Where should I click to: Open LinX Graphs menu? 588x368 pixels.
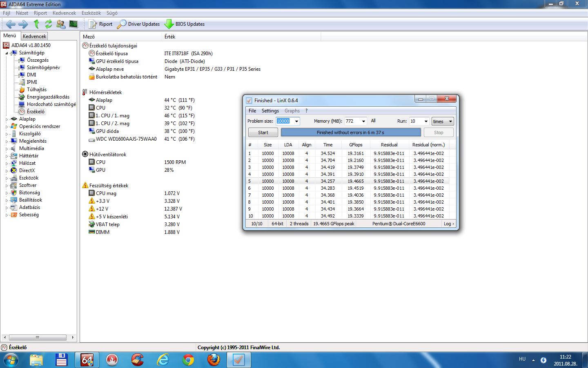tap(292, 111)
